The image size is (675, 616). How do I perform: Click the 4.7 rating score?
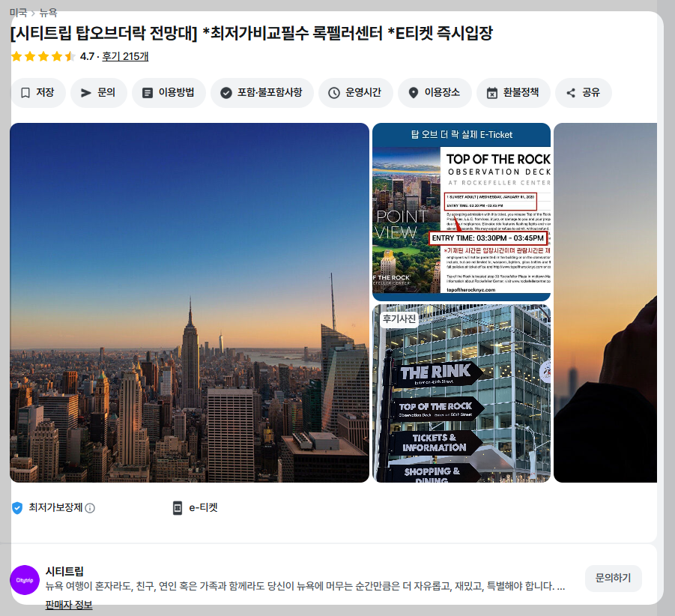[x=87, y=56]
